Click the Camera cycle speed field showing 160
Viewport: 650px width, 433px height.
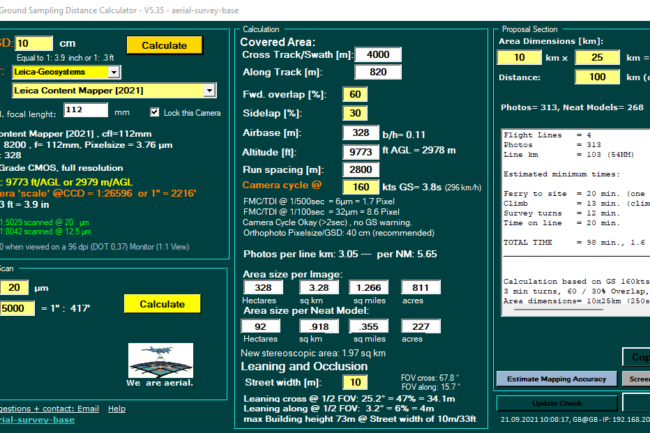click(x=356, y=186)
